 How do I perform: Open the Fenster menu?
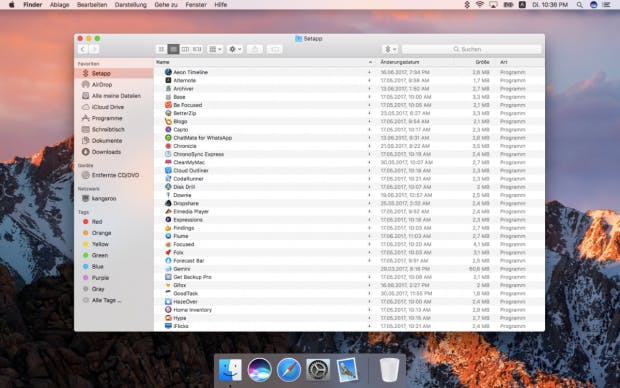[196, 5]
